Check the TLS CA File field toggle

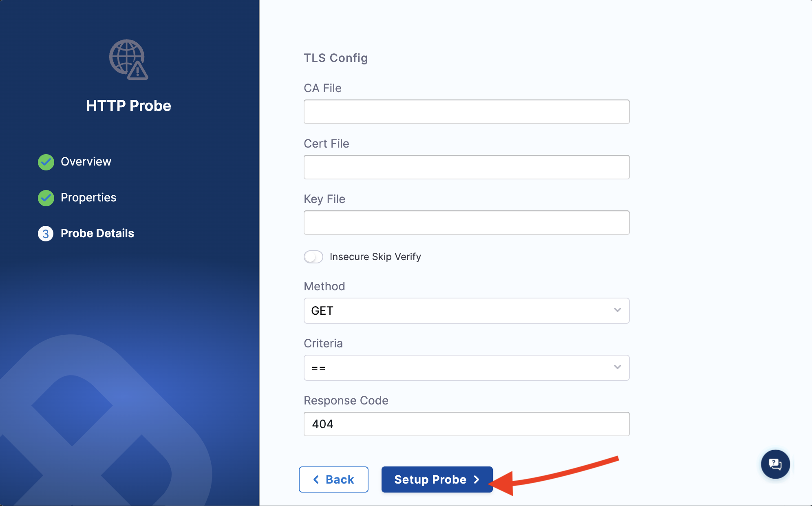tap(466, 111)
